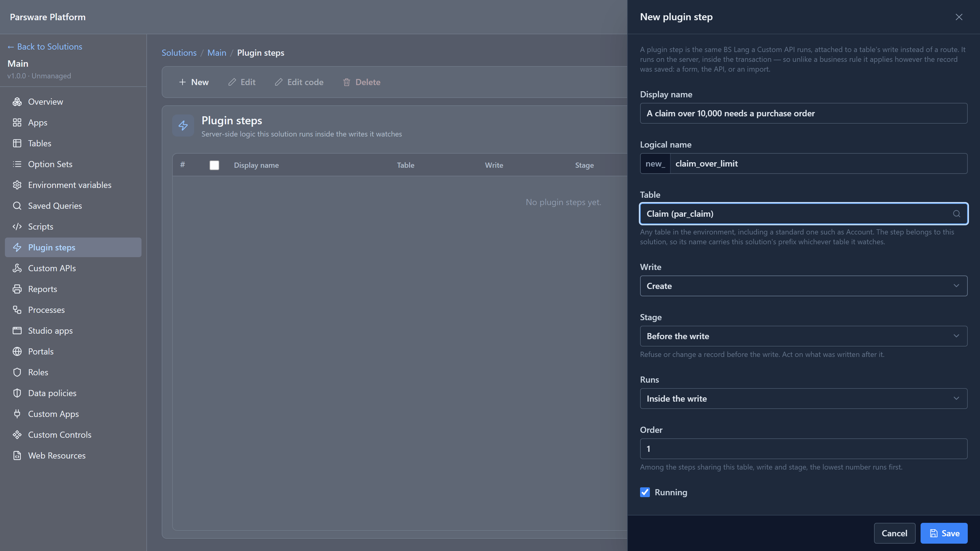Click the Processes workflow icon

(17, 310)
